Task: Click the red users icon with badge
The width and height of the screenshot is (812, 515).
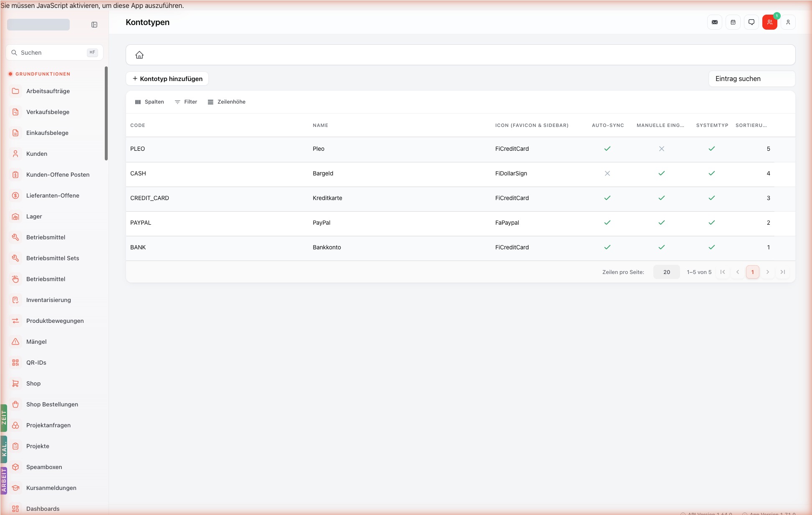Action: tap(770, 22)
